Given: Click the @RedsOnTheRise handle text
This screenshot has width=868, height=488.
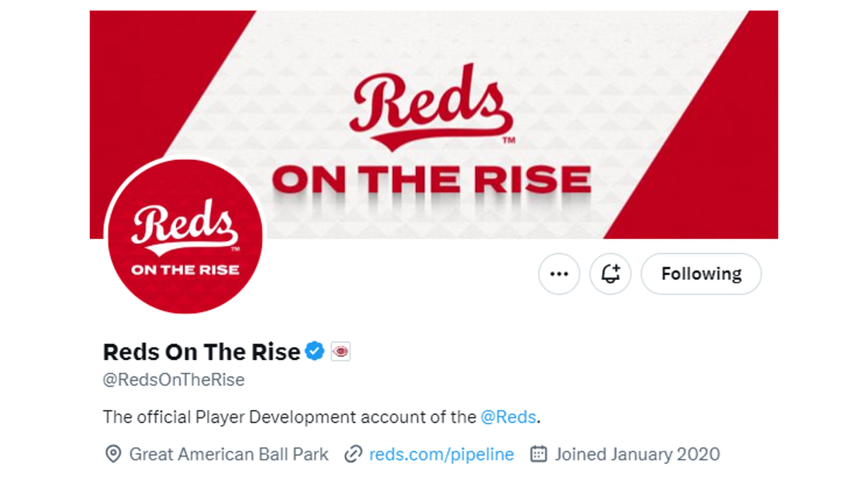Looking at the screenshot, I should click(174, 380).
